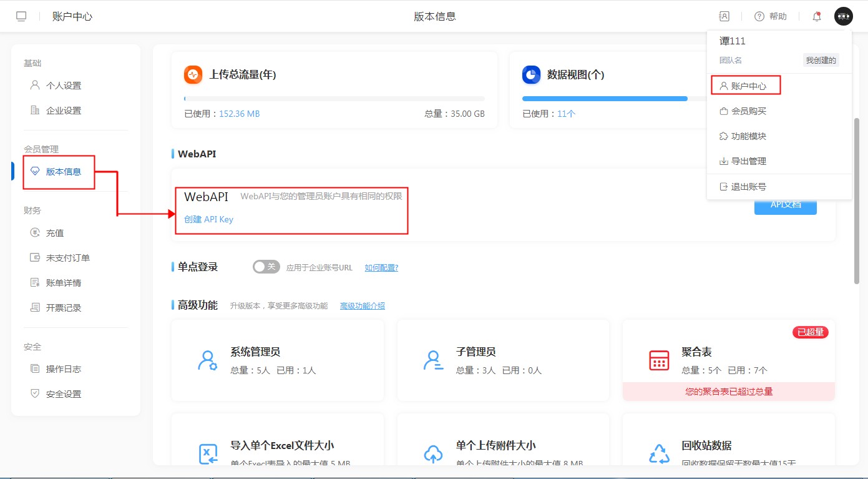
Task: Click the notification bell icon
Action: pos(816,17)
